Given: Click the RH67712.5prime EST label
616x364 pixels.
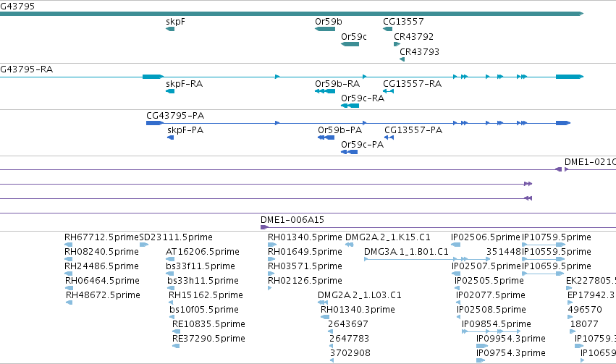Looking at the screenshot, I should click(102, 237).
